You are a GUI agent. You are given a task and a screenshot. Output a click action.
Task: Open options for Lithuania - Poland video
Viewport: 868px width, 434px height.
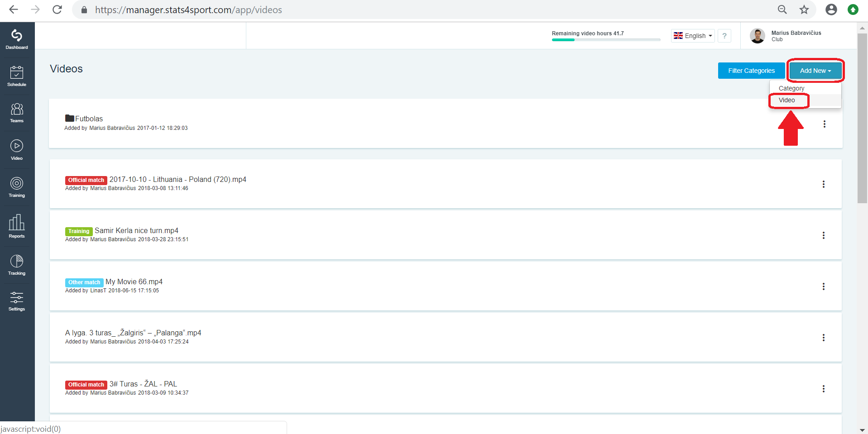click(x=824, y=184)
